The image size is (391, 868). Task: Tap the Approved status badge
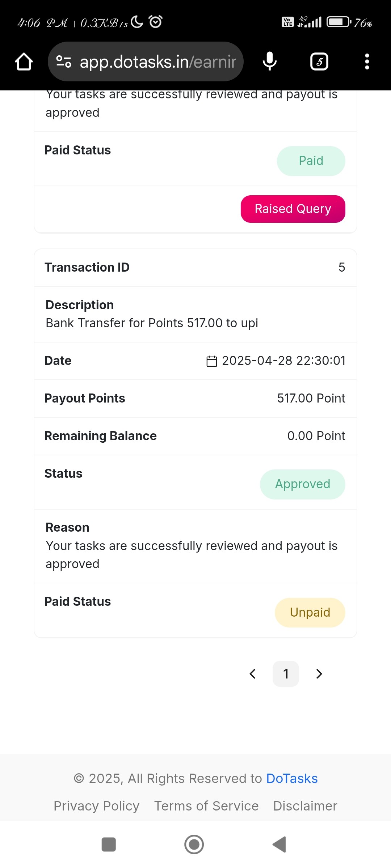click(303, 484)
